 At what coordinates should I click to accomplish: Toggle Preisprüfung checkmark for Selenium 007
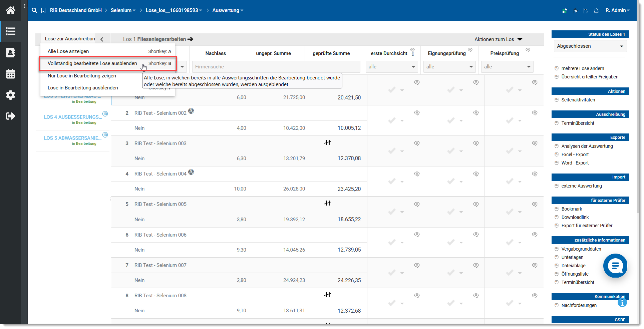[510, 273]
